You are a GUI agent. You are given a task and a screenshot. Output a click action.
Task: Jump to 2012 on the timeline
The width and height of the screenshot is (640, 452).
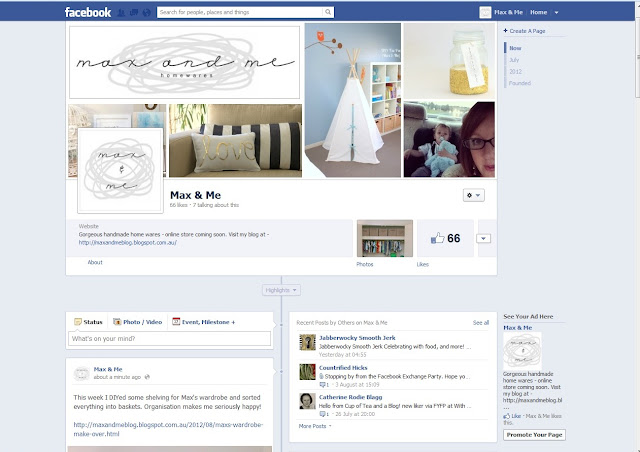coord(515,71)
